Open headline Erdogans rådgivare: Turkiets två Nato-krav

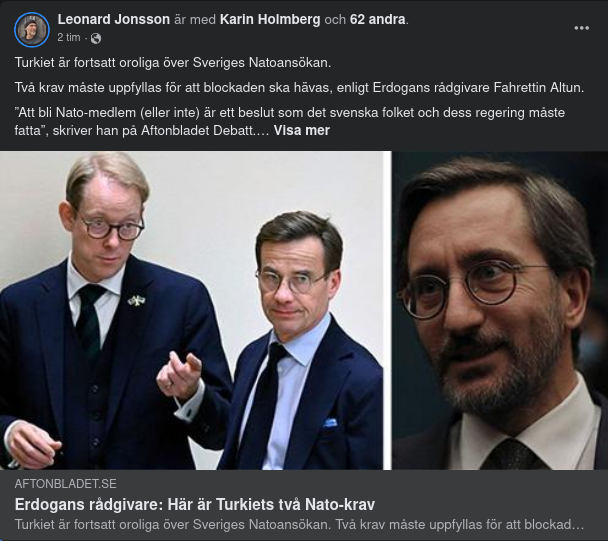(195, 505)
